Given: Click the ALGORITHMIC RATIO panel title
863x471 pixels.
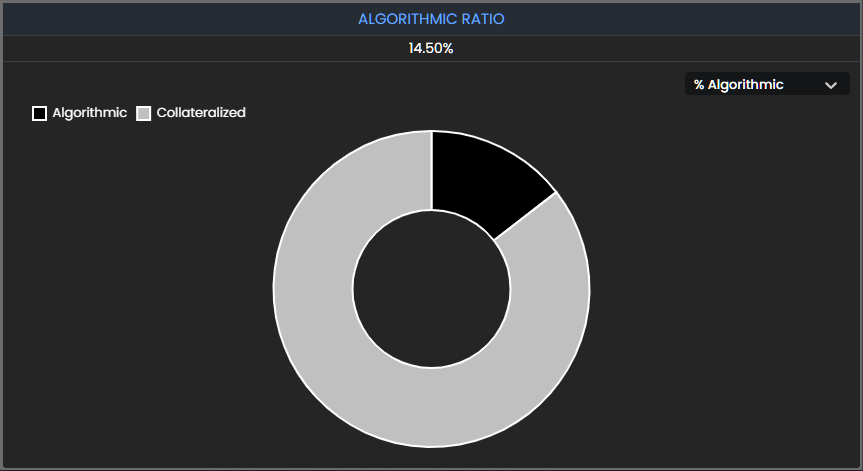Looking at the screenshot, I should (431, 19).
